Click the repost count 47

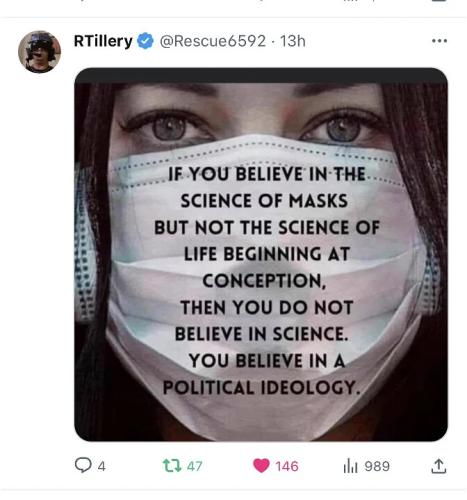[195, 466]
